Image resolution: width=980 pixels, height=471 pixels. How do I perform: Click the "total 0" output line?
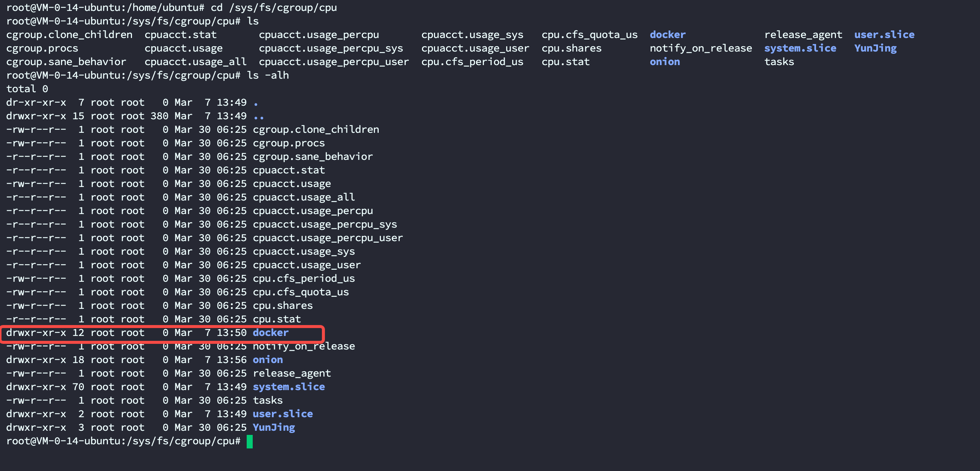pyautogui.click(x=27, y=89)
